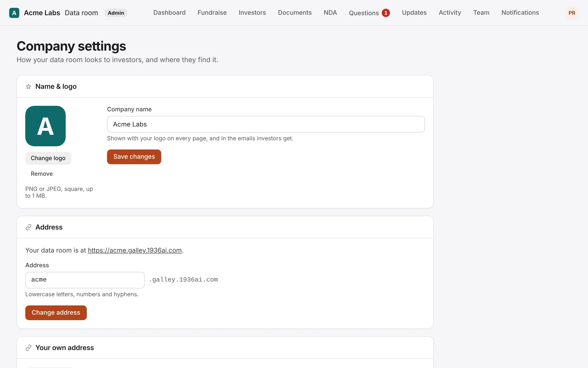Viewport: 588px width, 368px height.
Task: Go to the Dashboard tab
Action: pyautogui.click(x=169, y=13)
